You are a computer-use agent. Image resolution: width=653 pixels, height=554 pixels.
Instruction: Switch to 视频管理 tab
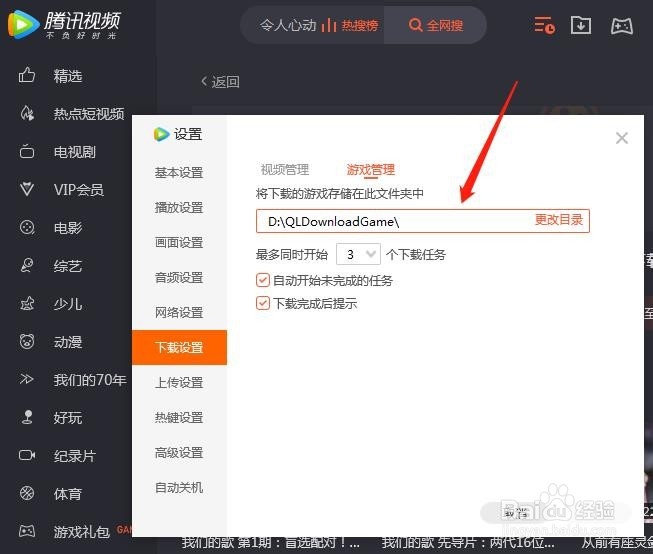[284, 169]
